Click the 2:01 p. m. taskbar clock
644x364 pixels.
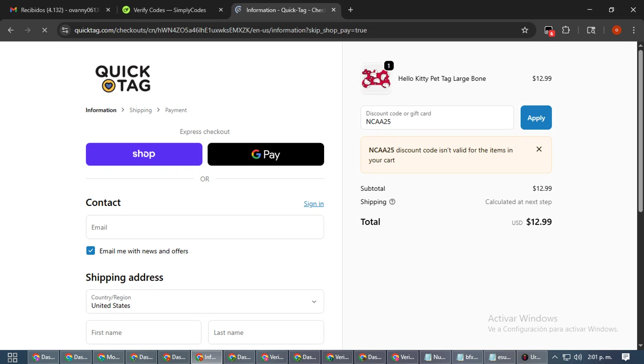[600, 357]
